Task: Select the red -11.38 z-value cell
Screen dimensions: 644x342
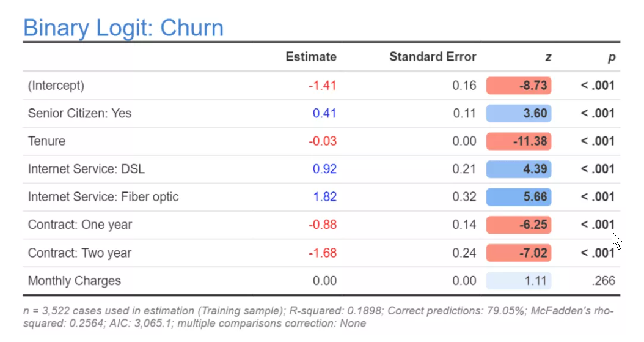Action: pos(519,141)
